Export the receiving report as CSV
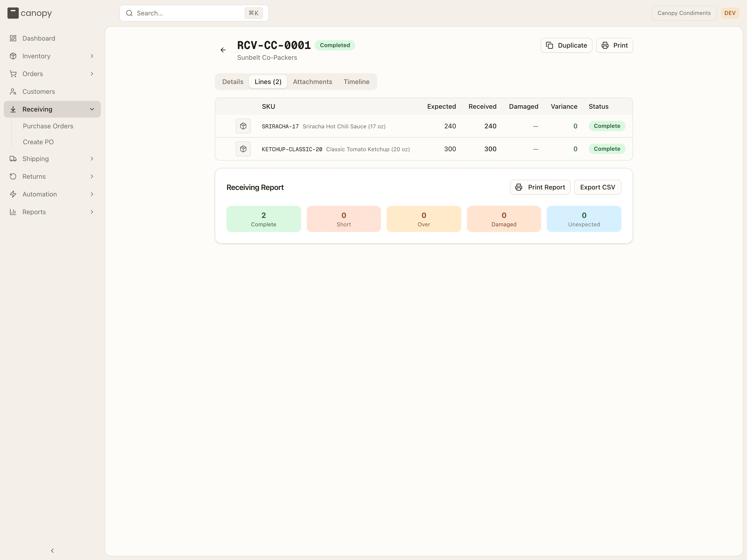This screenshot has width=747, height=560. coord(597,187)
